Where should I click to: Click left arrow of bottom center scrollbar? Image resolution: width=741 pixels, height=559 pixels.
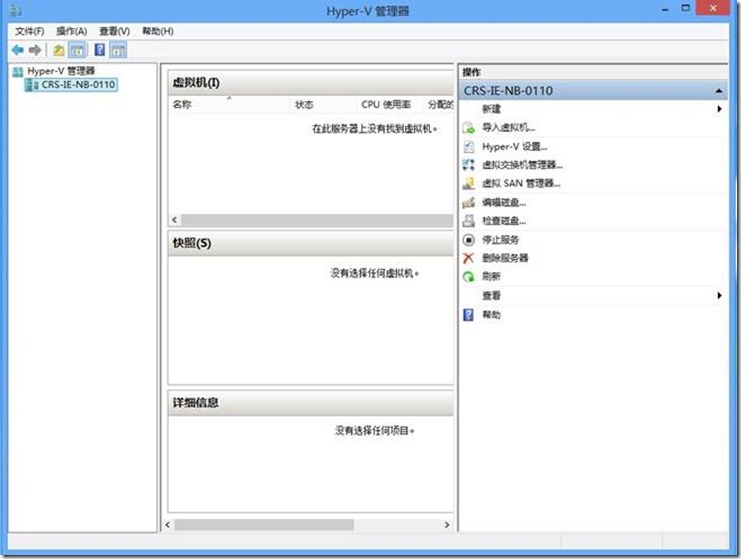coord(168,525)
